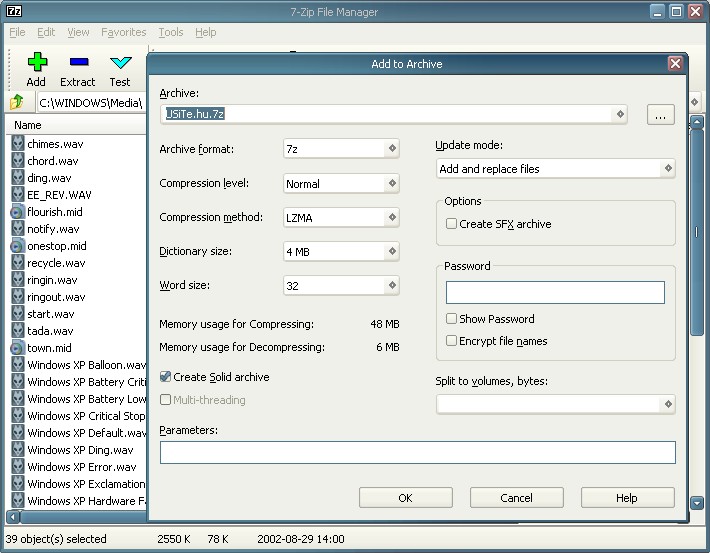This screenshot has height=553, width=710.
Task: Enable the Create SFX archive checkbox
Action: [452, 224]
